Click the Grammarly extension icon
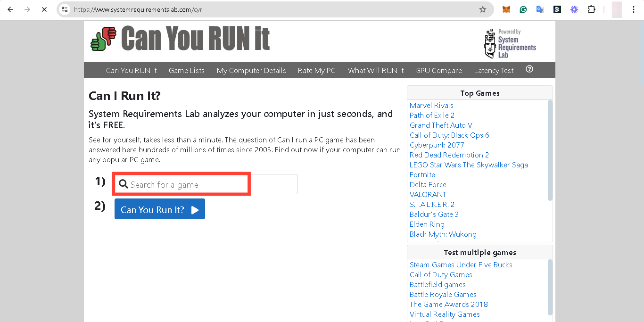This screenshot has height=322, width=644. tap(523, 9)
